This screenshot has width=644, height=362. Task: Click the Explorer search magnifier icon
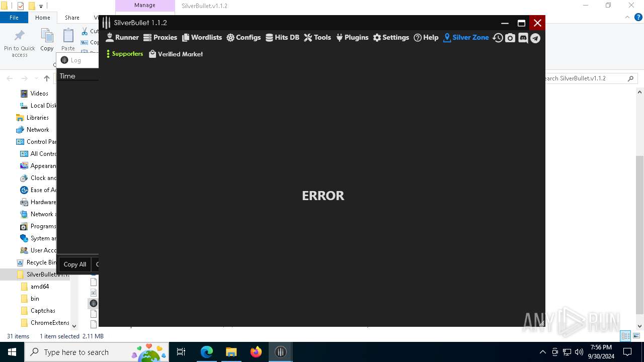pyautogui.click(x=630, y=78)
